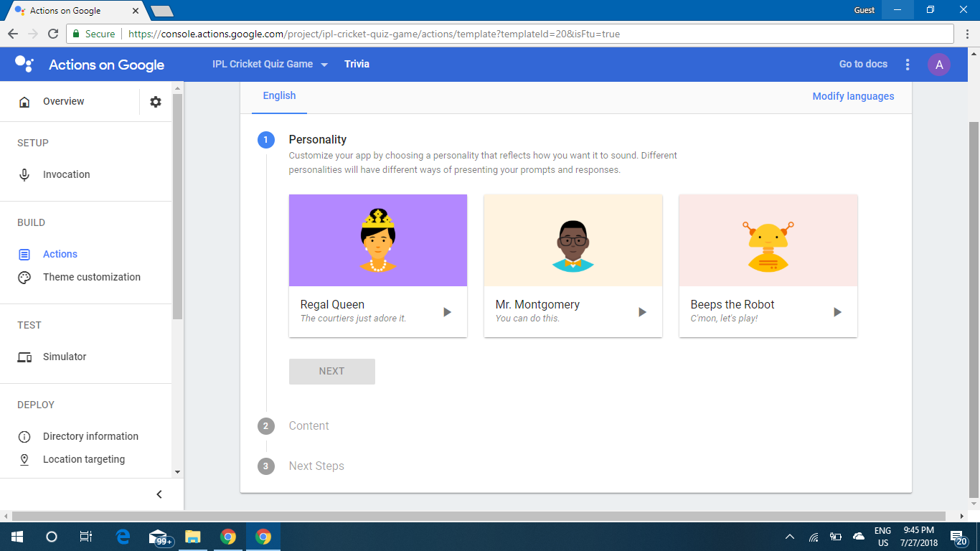Switch to the Actions on Google browser tab

(x=75, y=11)
